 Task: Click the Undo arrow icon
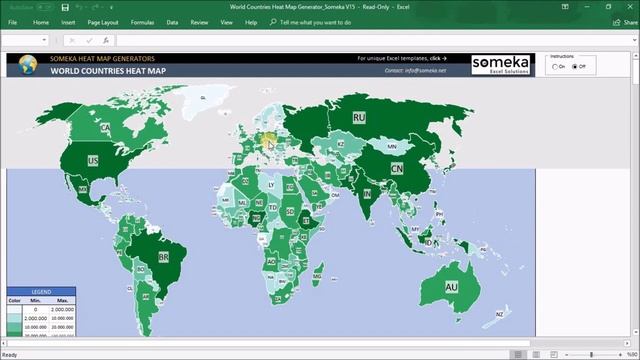pos(79,7)
